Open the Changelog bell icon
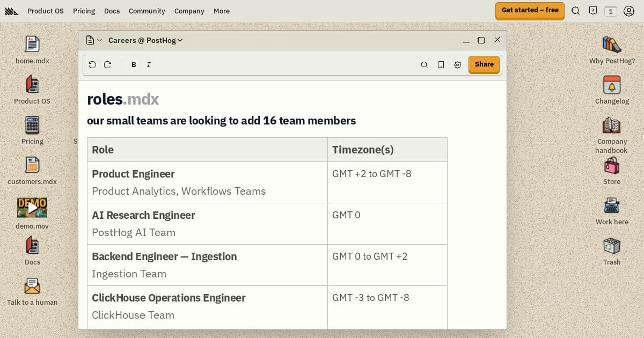Viewport: 644px width, 338px height. (612, 84)
